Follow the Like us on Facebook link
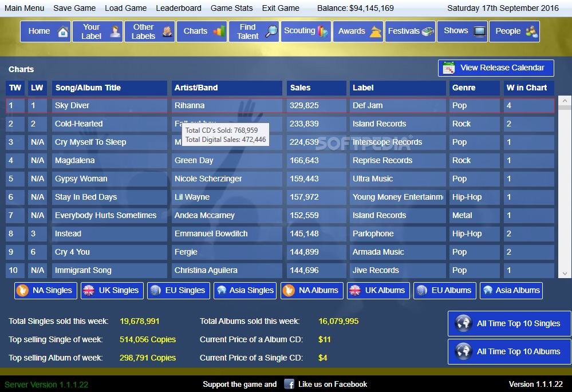 (x=333, y=384)
